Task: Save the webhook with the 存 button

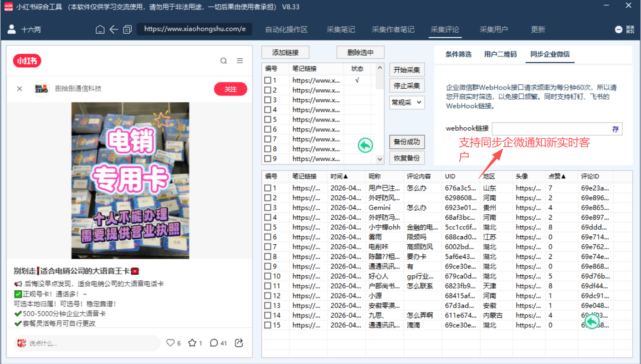Action: 615,129
